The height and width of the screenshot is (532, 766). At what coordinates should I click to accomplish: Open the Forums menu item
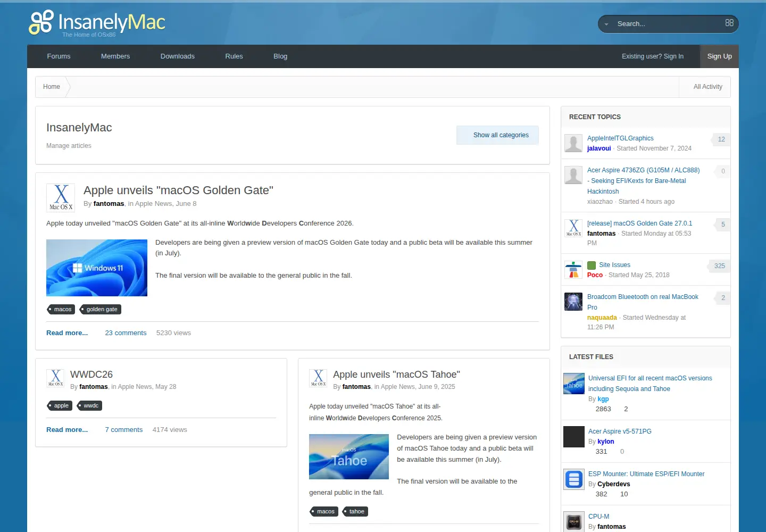[x=59, y=56]
